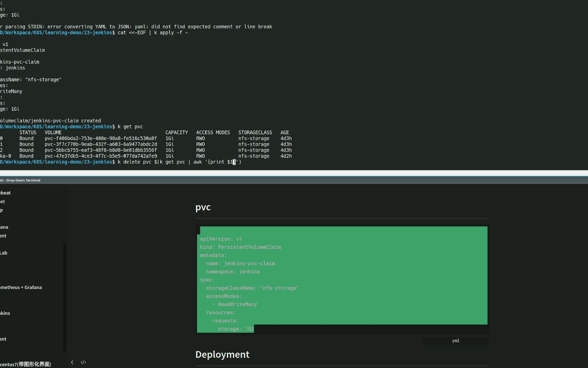588x368 pixels.
Task: Click the 'Drop-Down Terminal' title bar
Action: [x=294, y=180]
